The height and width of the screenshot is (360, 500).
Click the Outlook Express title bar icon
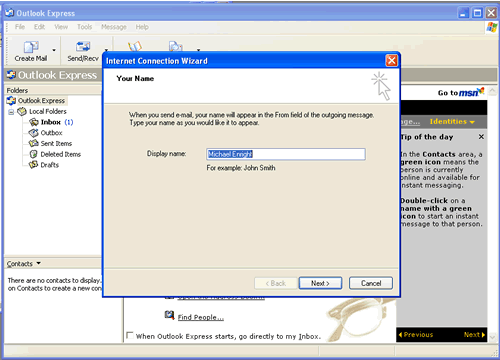tap(10, 13)
